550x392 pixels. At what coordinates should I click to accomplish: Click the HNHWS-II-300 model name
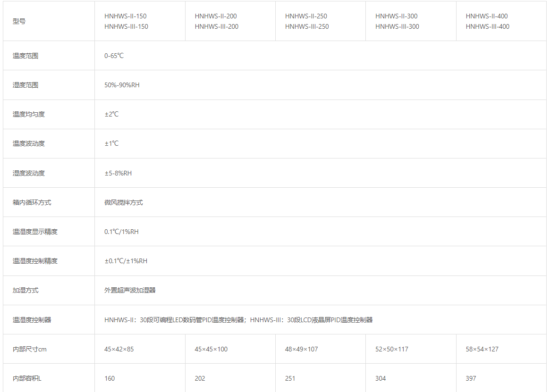[396, 16]
